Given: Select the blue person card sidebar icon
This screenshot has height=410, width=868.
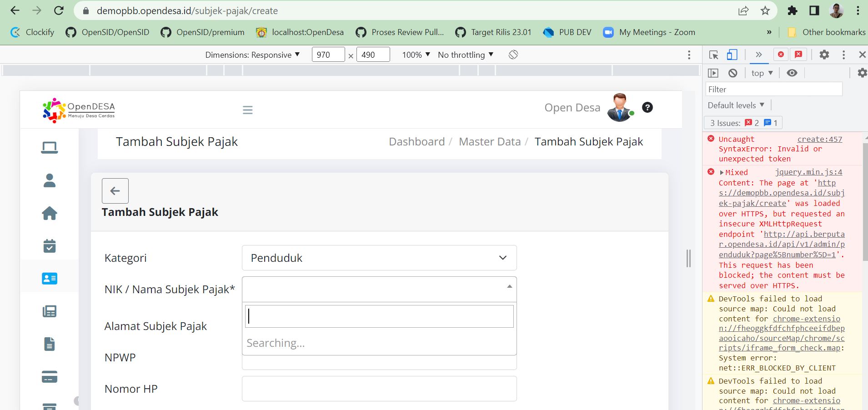Looking at the screenshot, I should 49,278.
